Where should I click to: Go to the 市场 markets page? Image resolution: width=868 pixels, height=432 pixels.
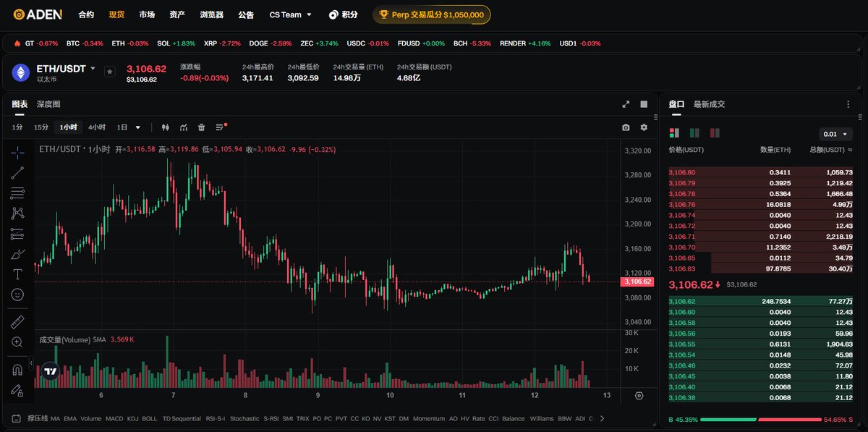147,14
